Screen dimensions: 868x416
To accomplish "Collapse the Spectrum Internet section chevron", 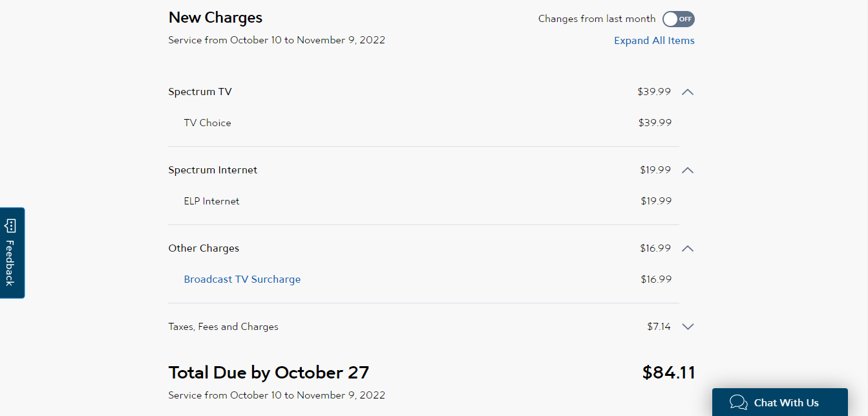I will pyautogui.click(x=688, y=170).
